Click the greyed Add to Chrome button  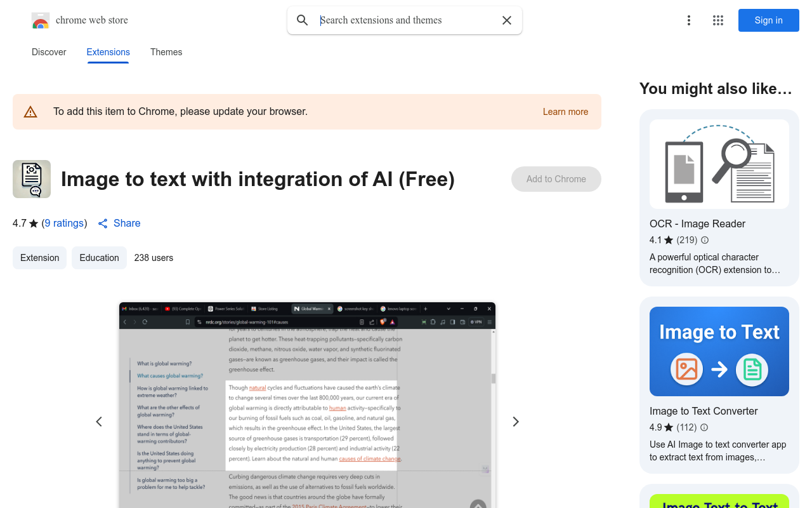point(556,179)
